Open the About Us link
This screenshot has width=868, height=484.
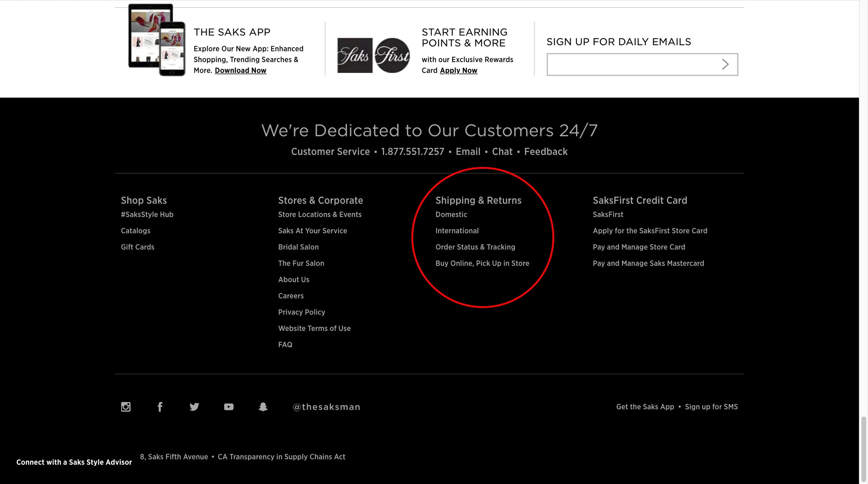coord(293,280)
